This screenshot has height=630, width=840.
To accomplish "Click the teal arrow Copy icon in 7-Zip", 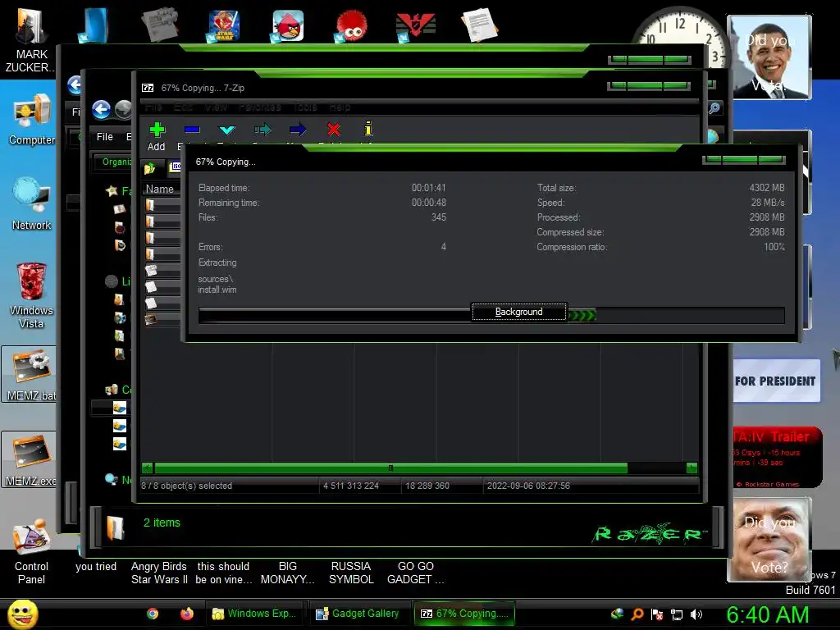I will [x=262, y=130].
